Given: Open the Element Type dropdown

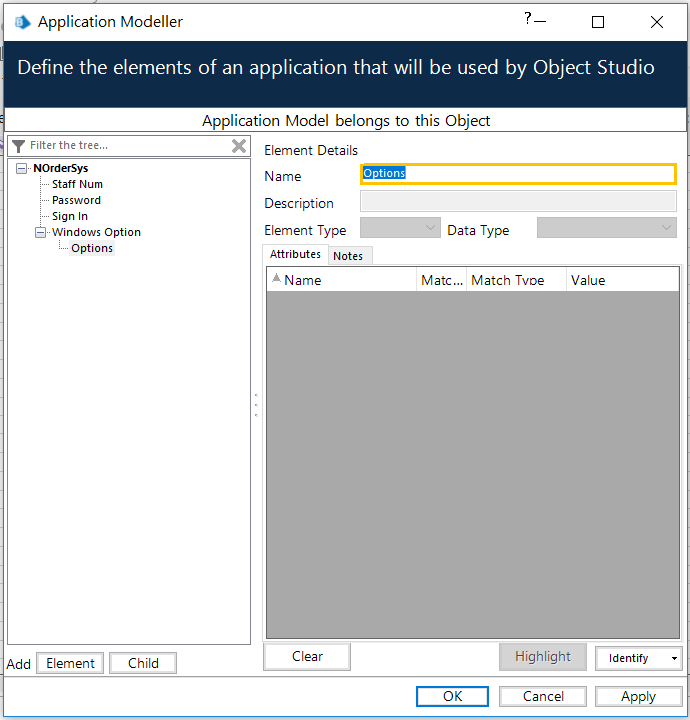Looking at the screenshot, I should point(400,228).
